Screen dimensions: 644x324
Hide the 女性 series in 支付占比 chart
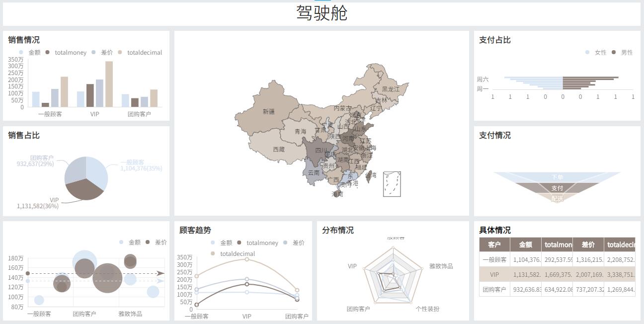click(587, 52)
